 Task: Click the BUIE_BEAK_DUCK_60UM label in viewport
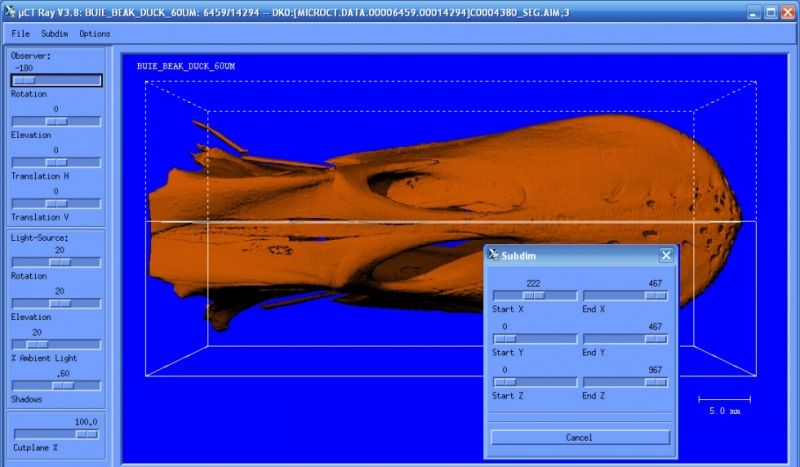186,66
